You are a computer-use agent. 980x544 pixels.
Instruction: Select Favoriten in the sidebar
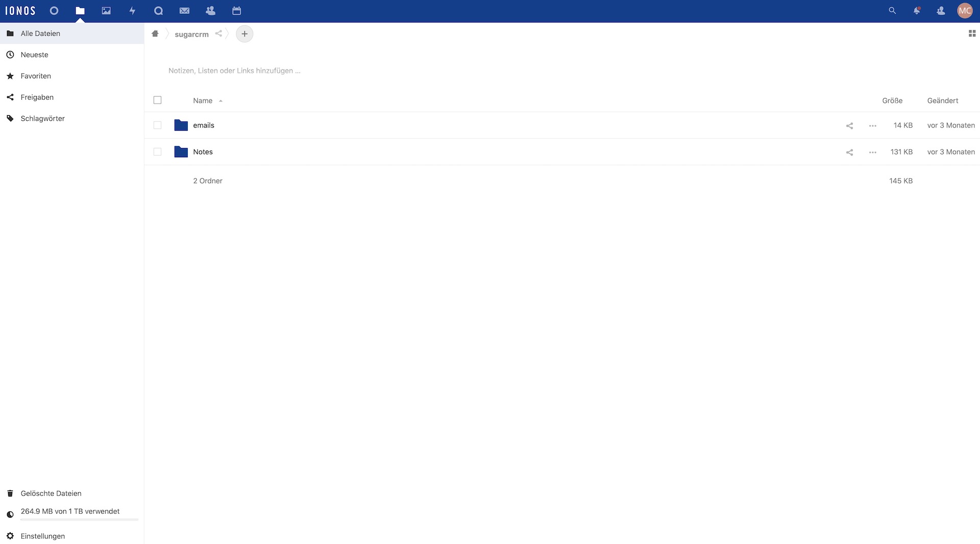point(36,76)
